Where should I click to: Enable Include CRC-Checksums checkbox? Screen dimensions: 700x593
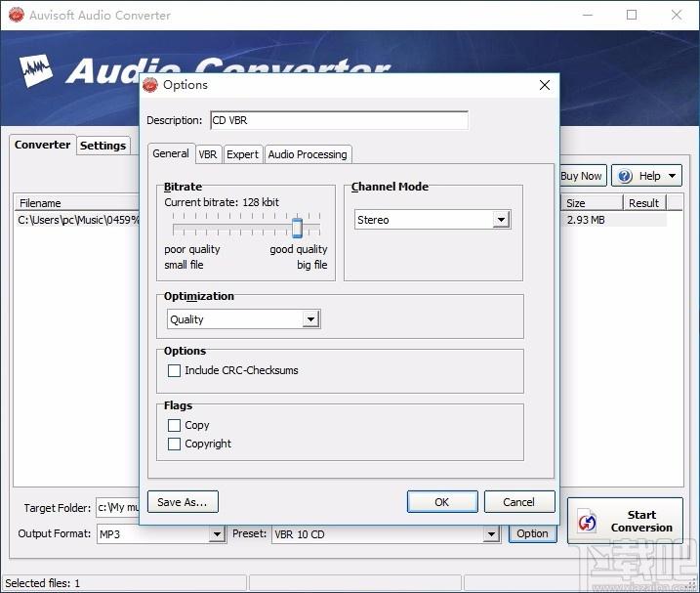tap(175, 371)
